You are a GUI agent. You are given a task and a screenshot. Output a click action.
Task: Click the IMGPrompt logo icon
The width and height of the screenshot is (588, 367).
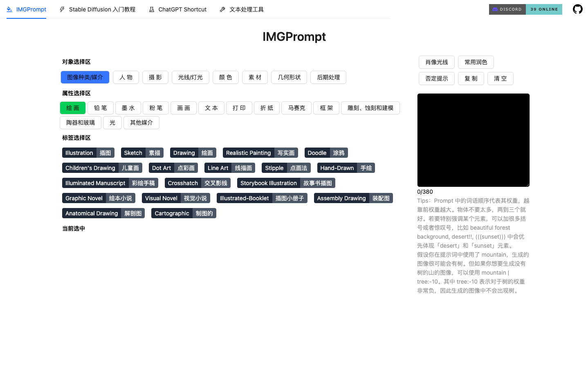(x=9, y=9)
